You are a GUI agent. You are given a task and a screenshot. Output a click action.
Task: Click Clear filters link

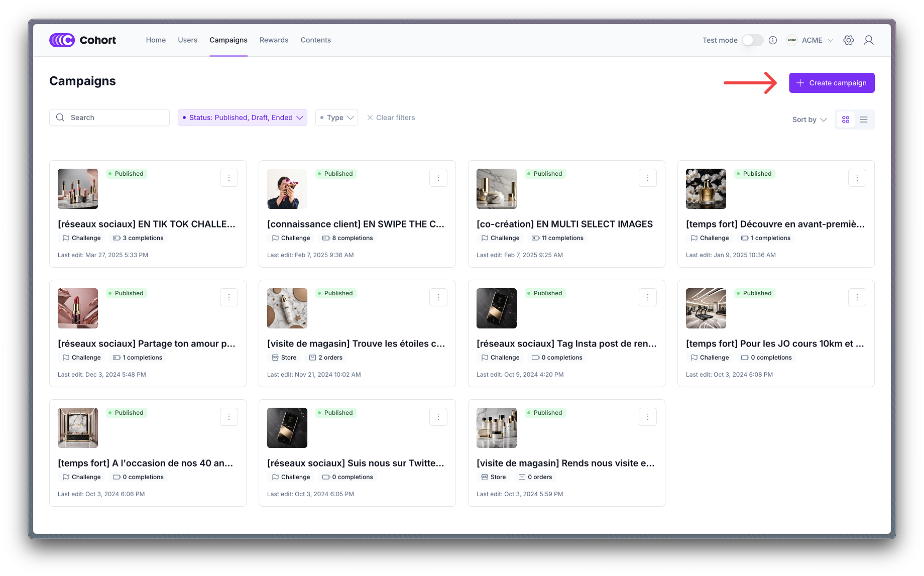point(391,118)
